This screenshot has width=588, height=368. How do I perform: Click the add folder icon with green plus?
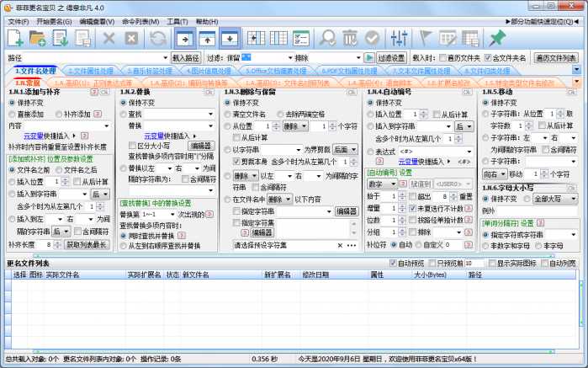click(38, 38)
